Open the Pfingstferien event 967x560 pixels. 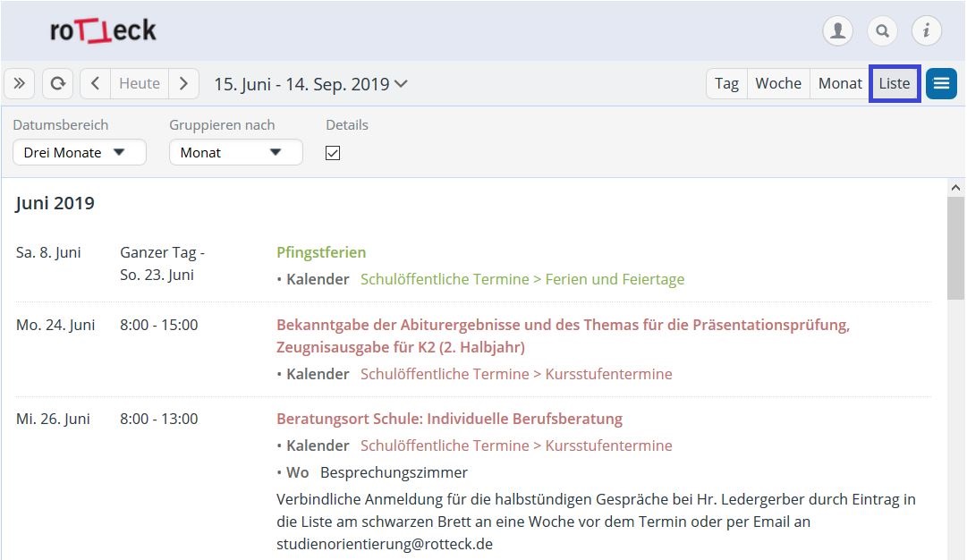[x=321, y=252]
